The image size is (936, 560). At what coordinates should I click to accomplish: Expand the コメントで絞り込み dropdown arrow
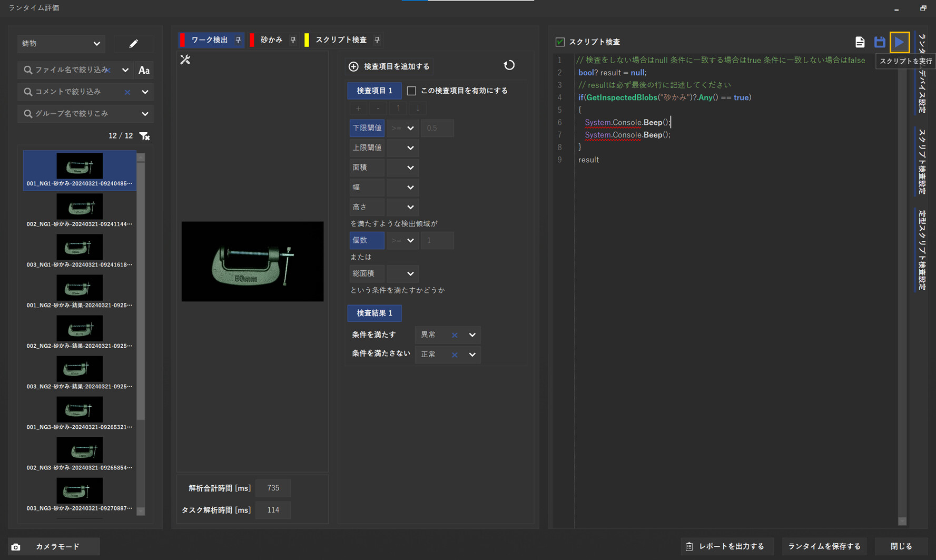tap(145, 92)
